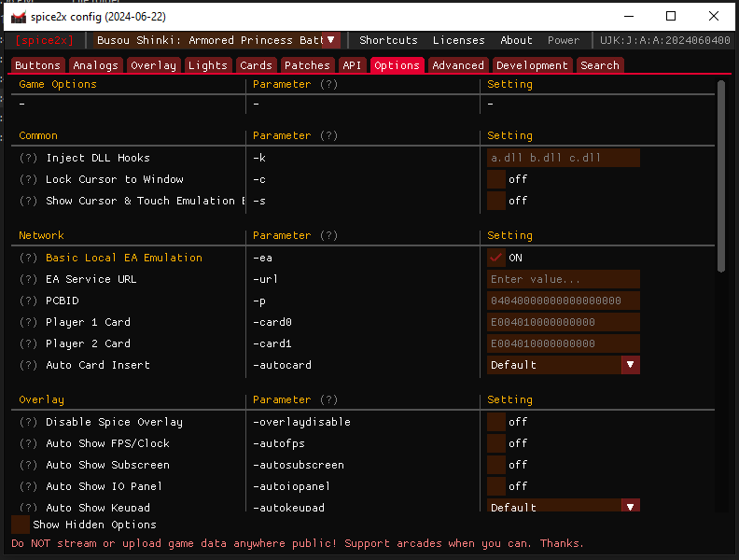Switch to the Search tab

point(600,65)
